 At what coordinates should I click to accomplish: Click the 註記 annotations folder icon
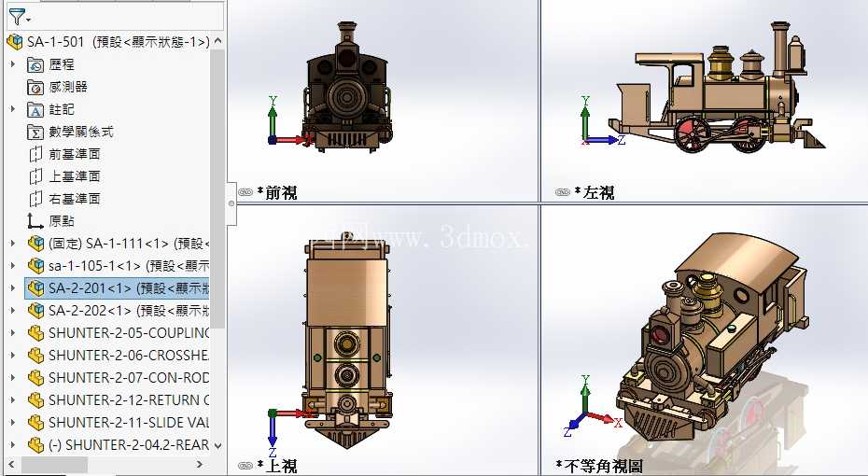(x=35, y=109)
